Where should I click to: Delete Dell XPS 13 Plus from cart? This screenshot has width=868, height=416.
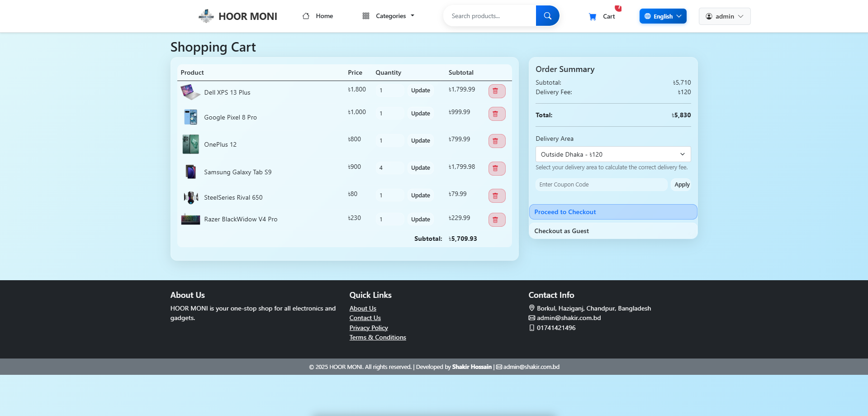click(497, 91)
